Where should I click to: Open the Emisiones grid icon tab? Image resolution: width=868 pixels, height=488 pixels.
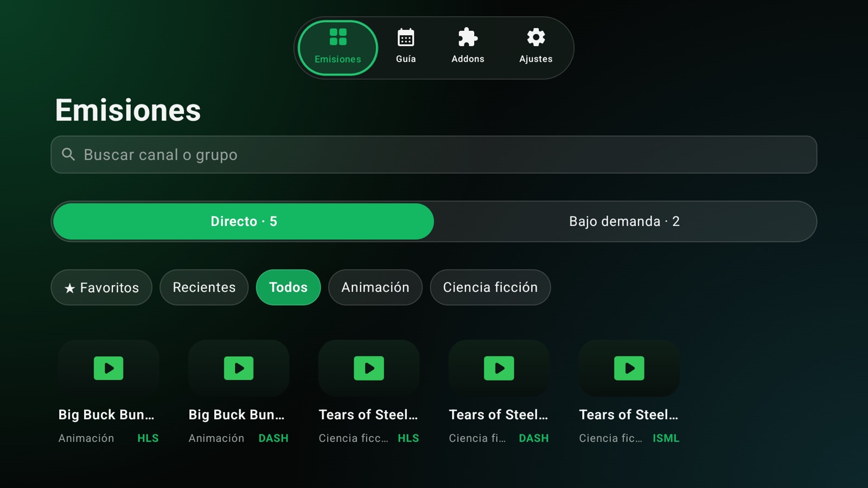tap(337, 48)
